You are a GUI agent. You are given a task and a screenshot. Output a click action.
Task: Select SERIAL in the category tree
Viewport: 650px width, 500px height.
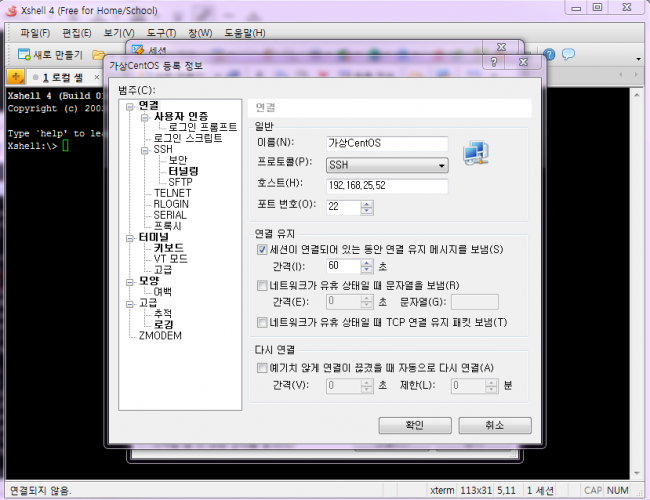[x=170, y=215]
